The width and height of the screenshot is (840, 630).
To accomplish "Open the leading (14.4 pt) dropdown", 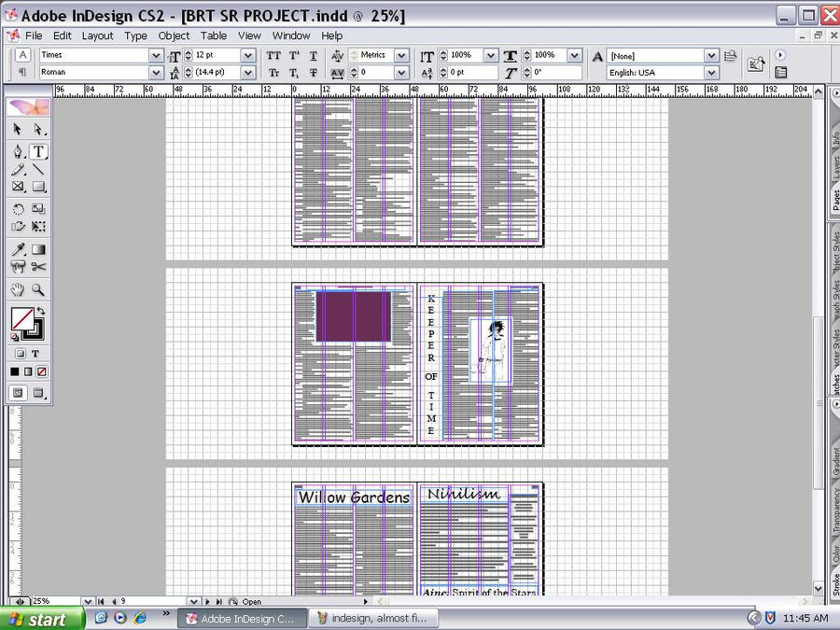I will [247, 72].
